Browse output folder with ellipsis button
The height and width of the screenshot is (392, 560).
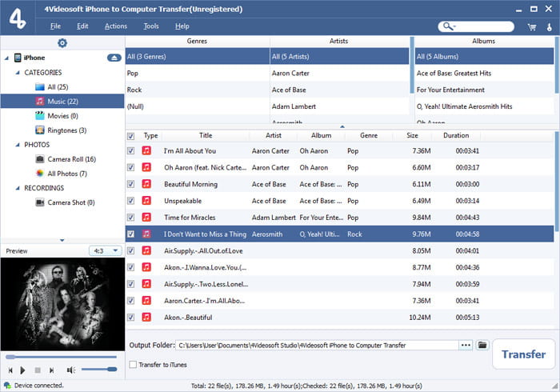tap(466, 345)
